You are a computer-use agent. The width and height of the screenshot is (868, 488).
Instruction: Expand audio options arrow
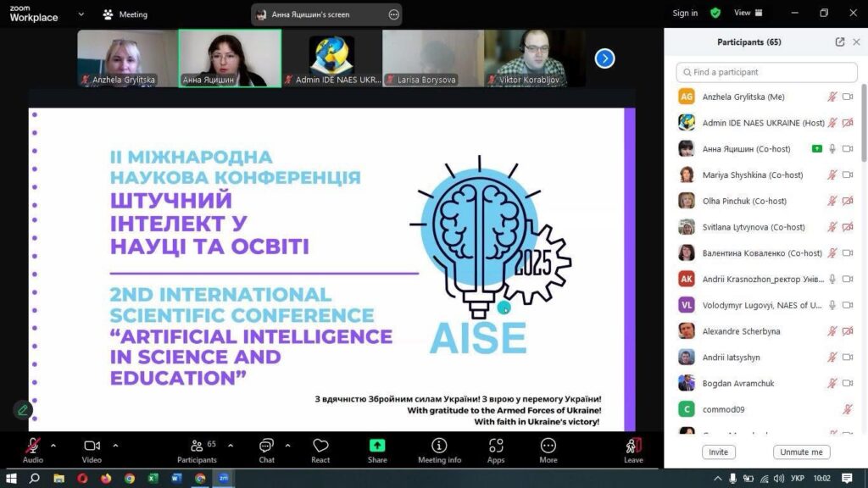53,445
